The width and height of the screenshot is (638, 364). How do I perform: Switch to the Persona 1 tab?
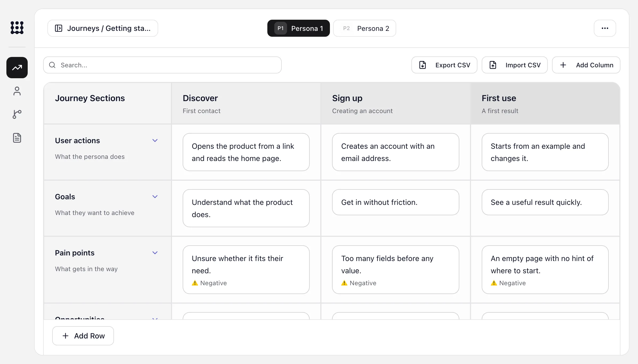point(298,28)
